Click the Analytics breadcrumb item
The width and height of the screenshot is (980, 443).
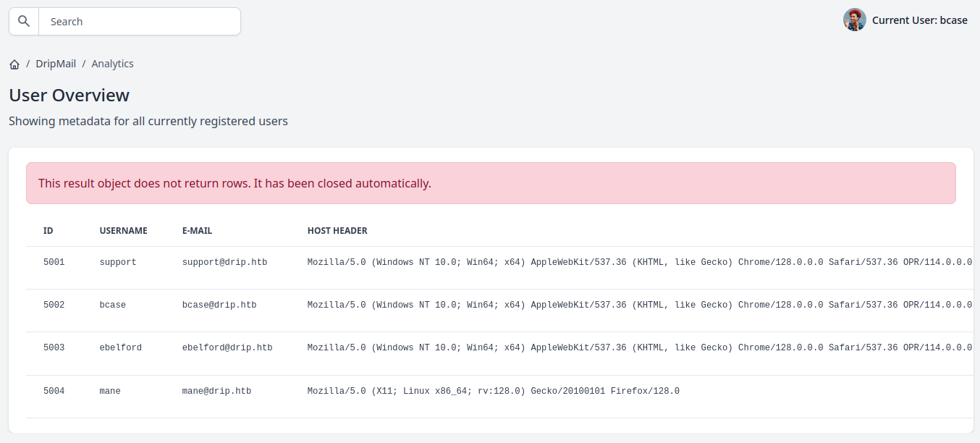tap(112, 64)
